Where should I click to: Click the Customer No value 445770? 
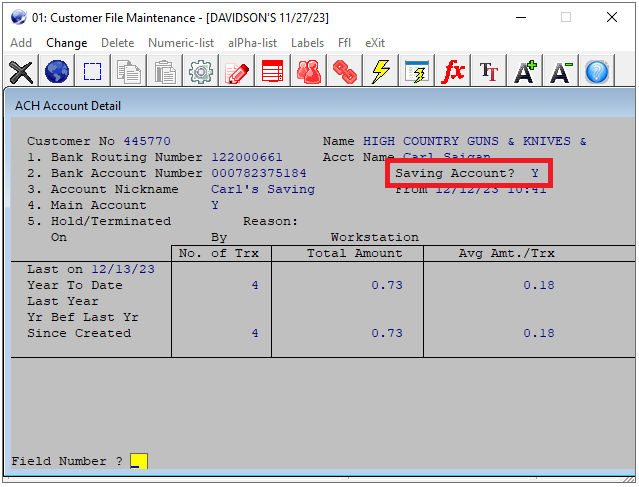tap(147, 141)
